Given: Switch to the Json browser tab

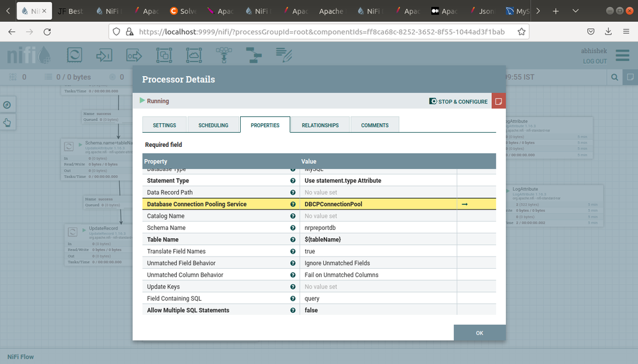Looking at the screenshot, I should pyautogui.click(x=482, y=11).
